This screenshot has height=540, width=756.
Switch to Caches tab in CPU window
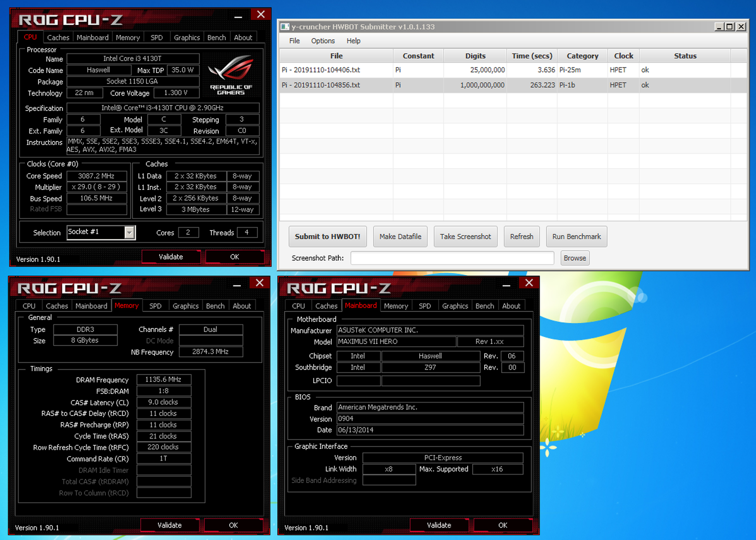coord(58,37)
